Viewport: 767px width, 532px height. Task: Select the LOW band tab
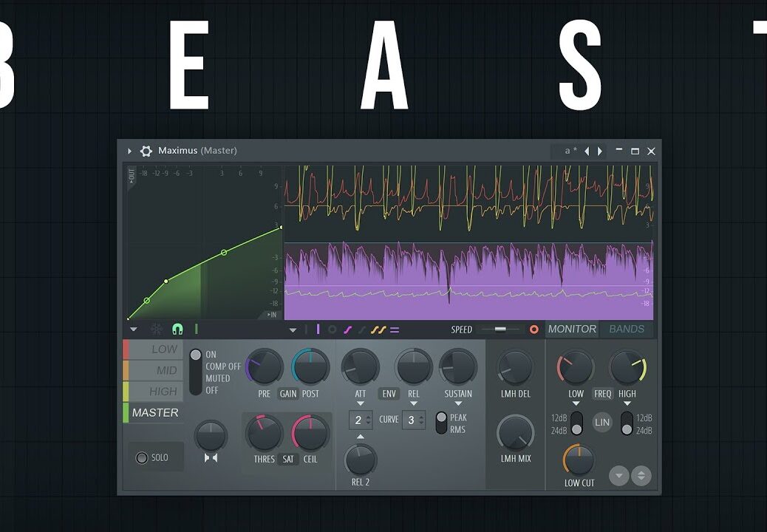(153, 349)
